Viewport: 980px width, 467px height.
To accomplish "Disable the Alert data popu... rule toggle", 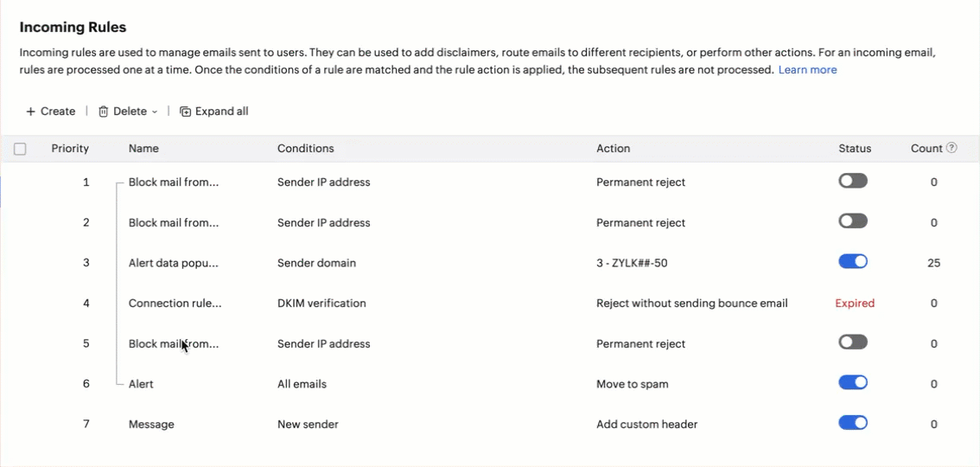I will [853, 262].
